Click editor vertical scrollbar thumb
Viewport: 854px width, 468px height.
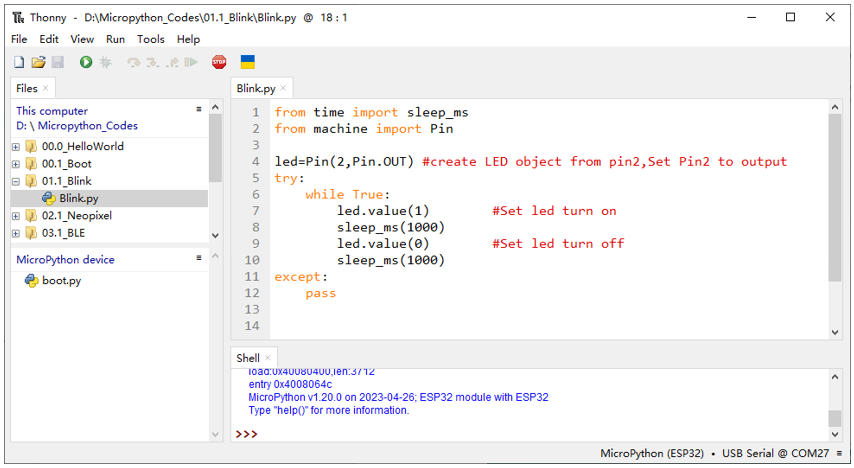835,198
